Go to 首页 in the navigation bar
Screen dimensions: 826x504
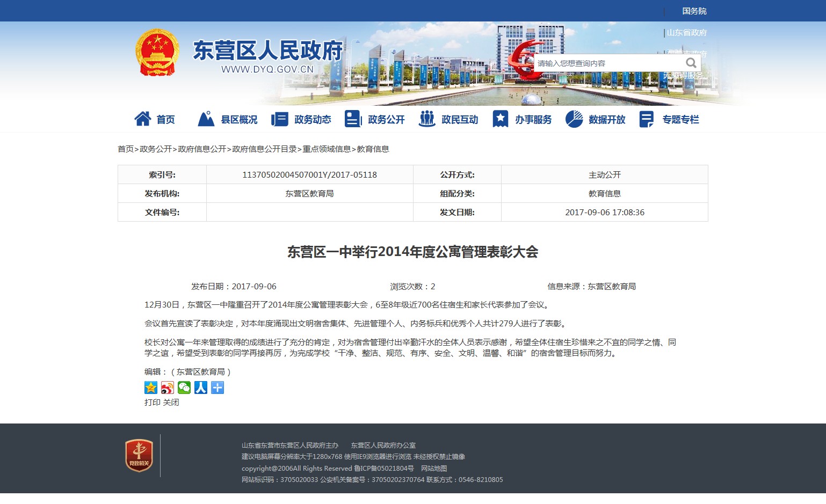tap(155, 119)
